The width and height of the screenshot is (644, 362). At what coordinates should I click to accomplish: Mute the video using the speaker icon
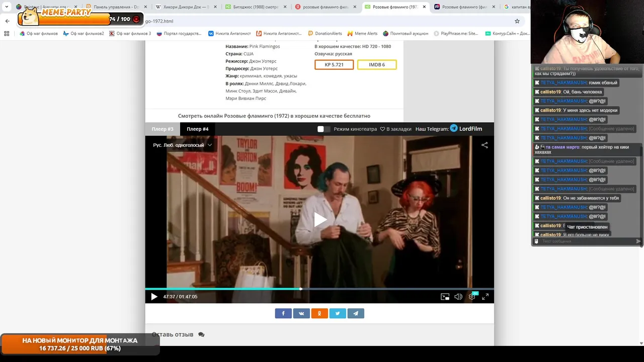[458, 297]
